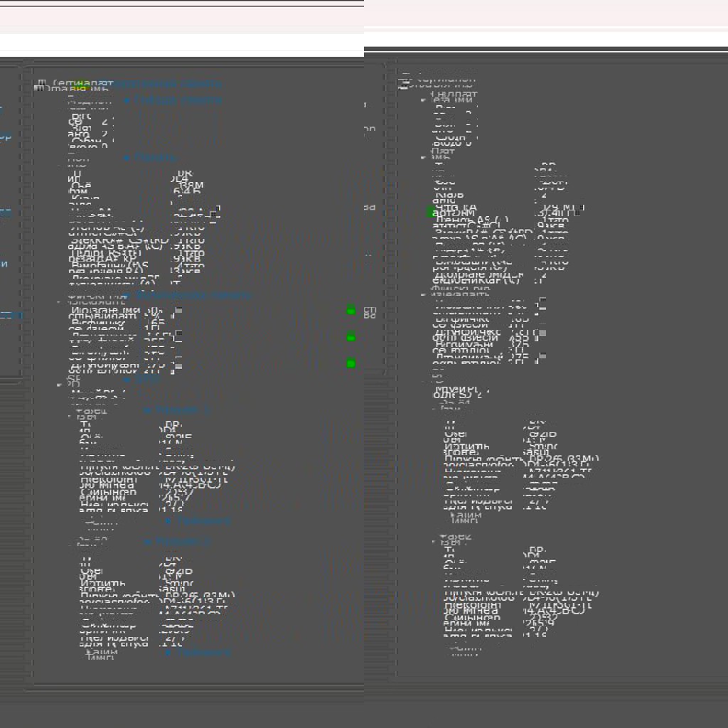The height and width of the screenshot is (728, 728).
Task: Collapse the physical memory node in right panel
Action: click(x=422, y=294)
